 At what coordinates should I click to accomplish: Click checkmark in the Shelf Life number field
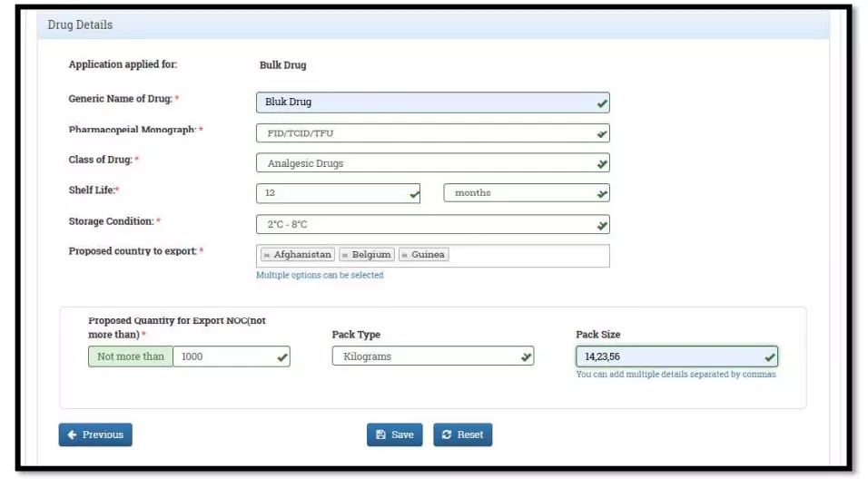point(413,194)
